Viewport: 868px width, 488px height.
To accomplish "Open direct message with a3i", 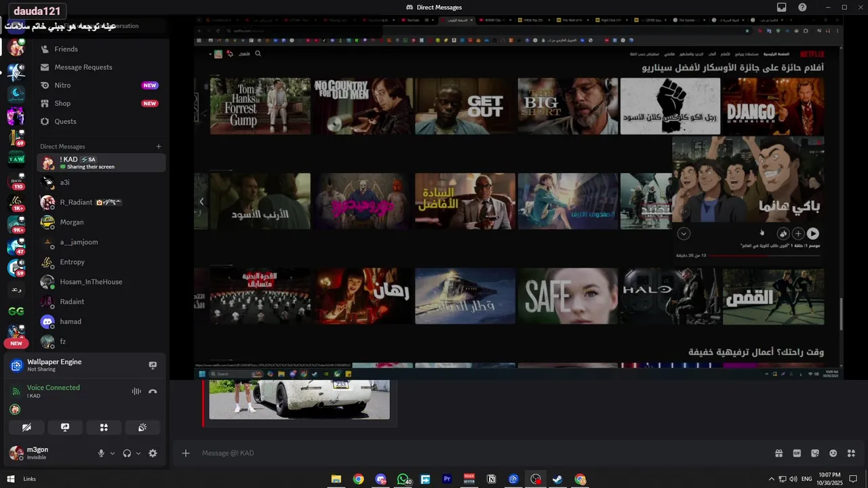I will [x=101, y=182].
